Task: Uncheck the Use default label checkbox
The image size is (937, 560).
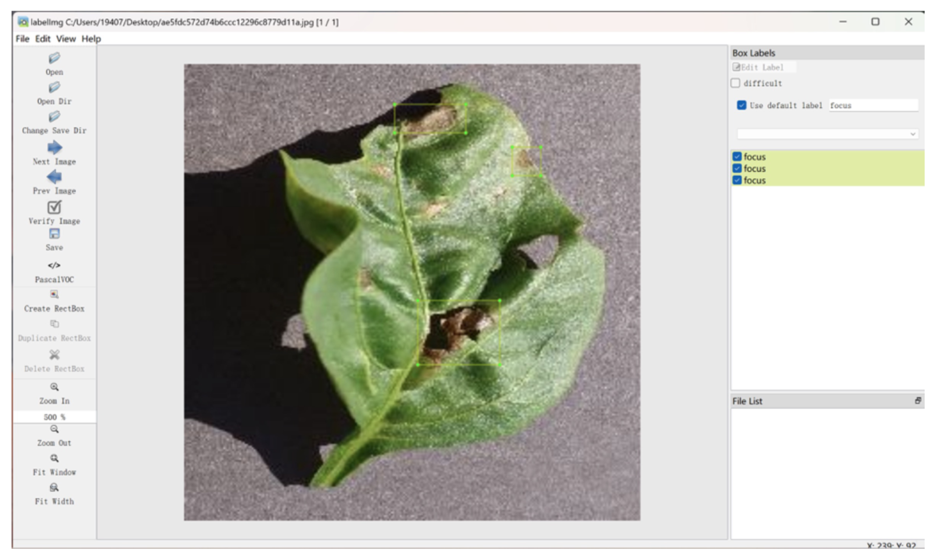Action: point(741,105)
